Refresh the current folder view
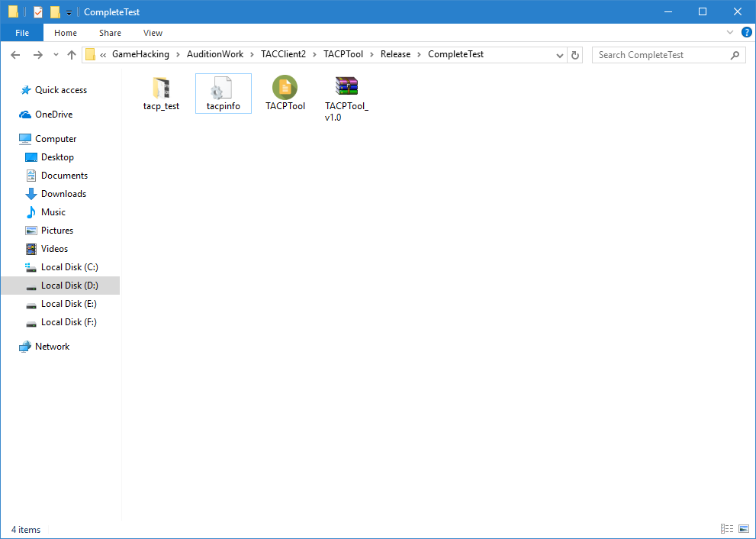The height and width of the screenshot is (539, 756). [x=575, y=55]
